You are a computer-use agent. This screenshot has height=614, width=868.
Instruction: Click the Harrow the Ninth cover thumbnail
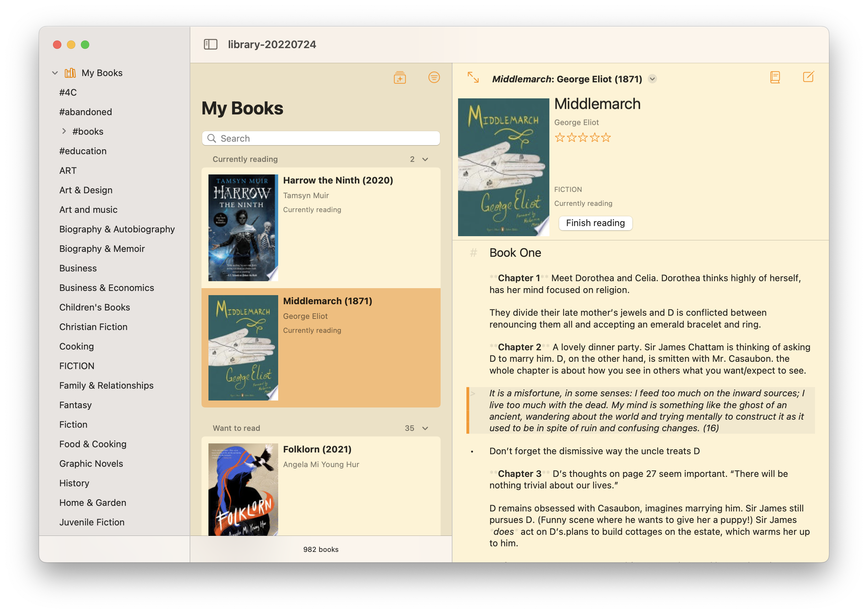(243, 227)
